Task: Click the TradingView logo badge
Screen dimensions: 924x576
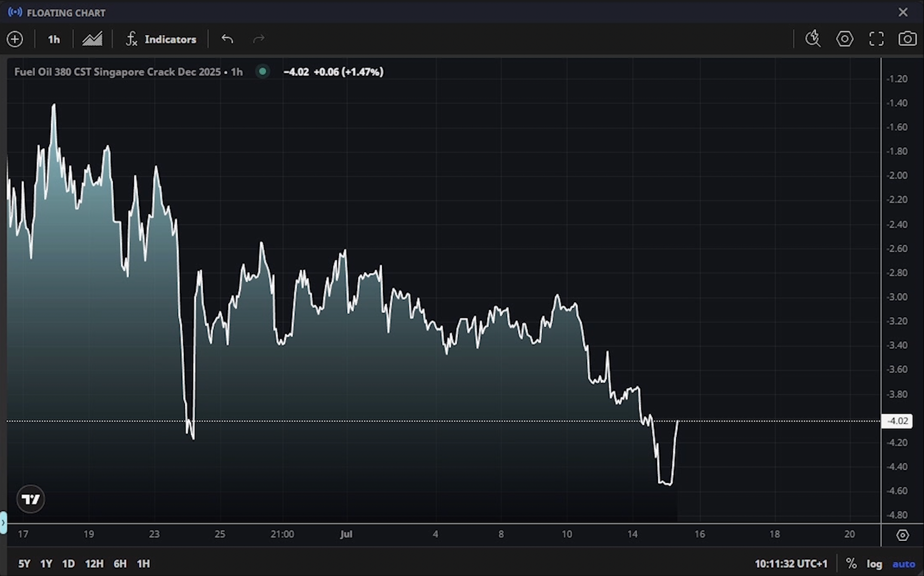Action: 31,499
